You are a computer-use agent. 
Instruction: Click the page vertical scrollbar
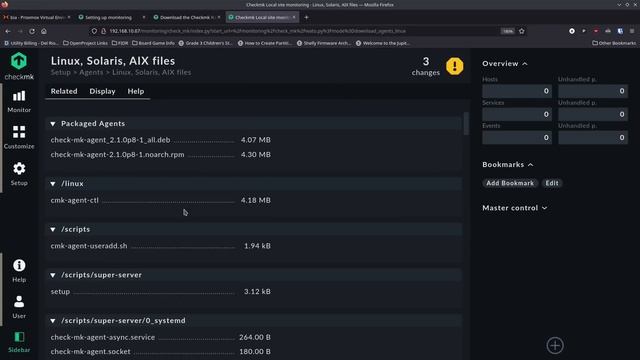point(466,124)
